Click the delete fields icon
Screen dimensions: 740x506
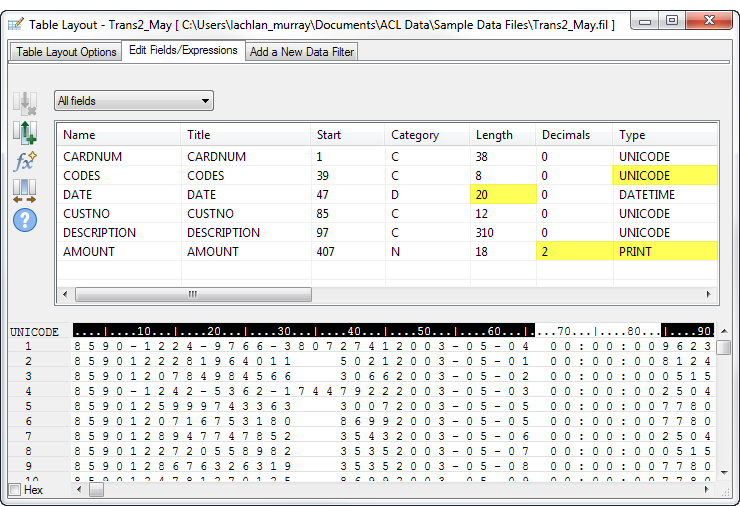(25, 102)
